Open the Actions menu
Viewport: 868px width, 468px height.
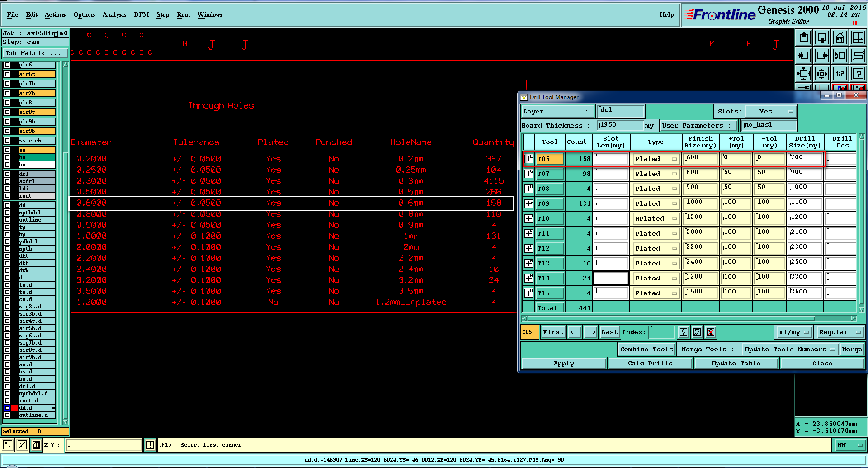click(x=55, y=14)
